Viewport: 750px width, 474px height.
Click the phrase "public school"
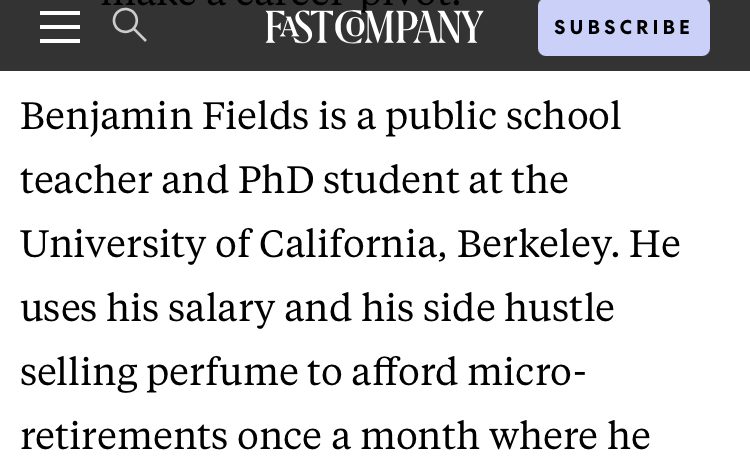pos(503,117)
